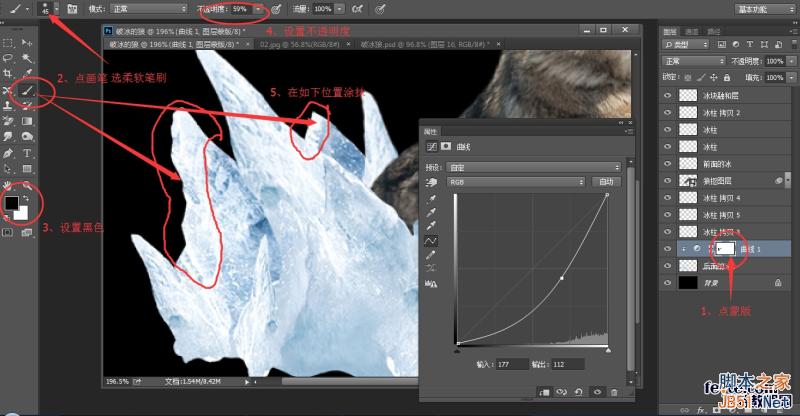The width and height of the screenshot is (800, 416).
Task: Reset the Curves adjustment to defaults
Action: (x=579, y=392)
